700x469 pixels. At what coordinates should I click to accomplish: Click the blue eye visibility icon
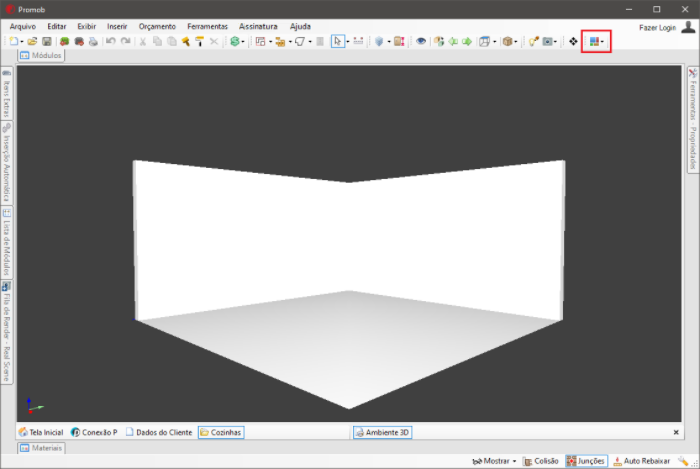coord(421,42)
